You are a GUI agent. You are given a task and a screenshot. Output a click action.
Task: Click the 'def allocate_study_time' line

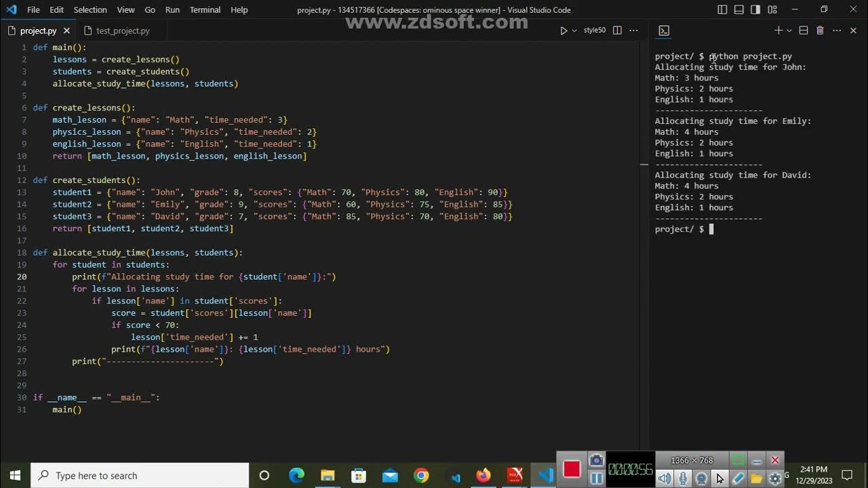(x=138, y=253)
